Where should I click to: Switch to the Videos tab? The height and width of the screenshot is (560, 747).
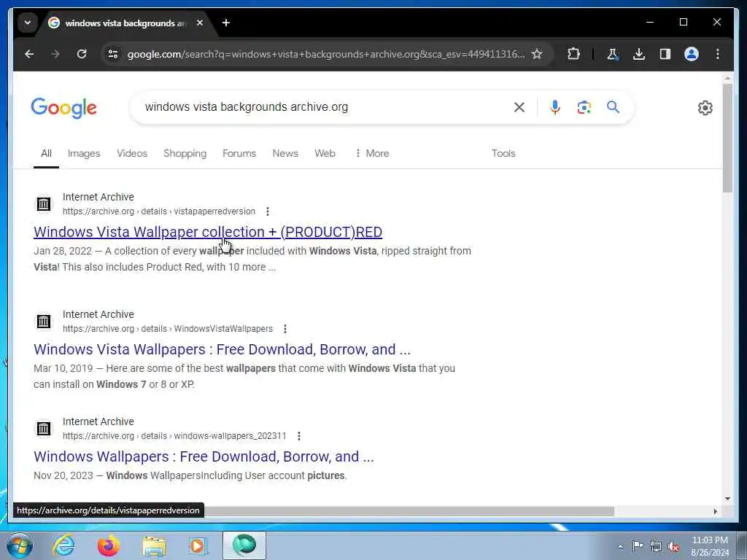coord(132,153)
